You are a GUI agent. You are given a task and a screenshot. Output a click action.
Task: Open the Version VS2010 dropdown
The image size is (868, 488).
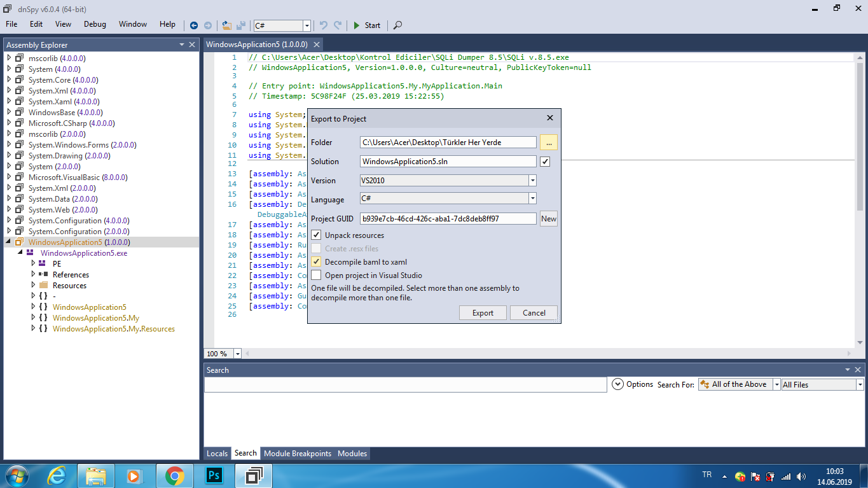click(x=532, y=181)
